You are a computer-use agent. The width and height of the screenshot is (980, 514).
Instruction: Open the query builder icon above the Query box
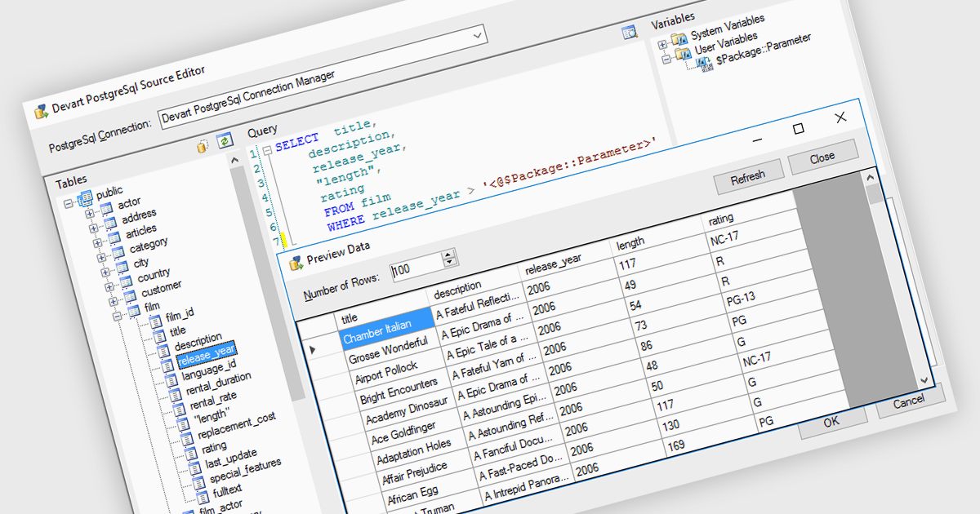click(629, 33)
